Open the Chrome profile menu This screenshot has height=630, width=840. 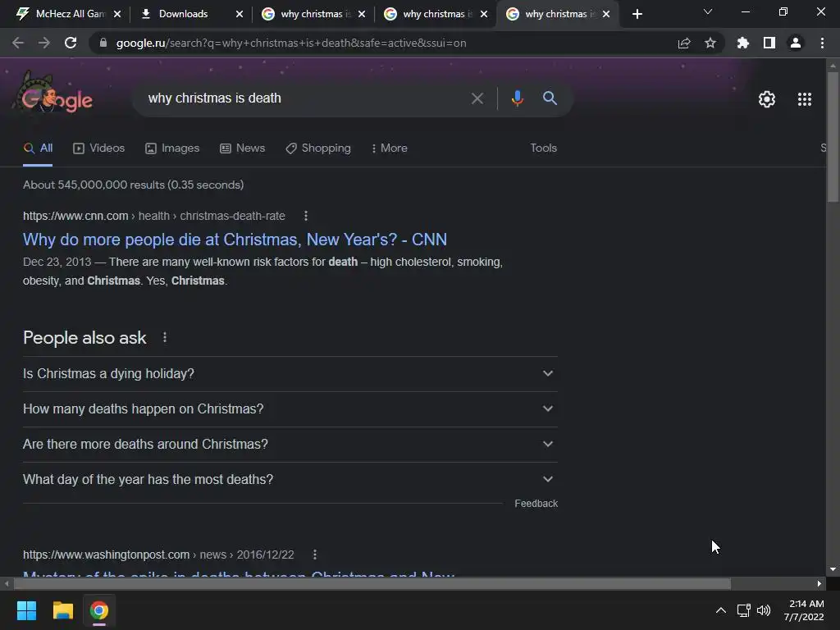coord(795,43)
